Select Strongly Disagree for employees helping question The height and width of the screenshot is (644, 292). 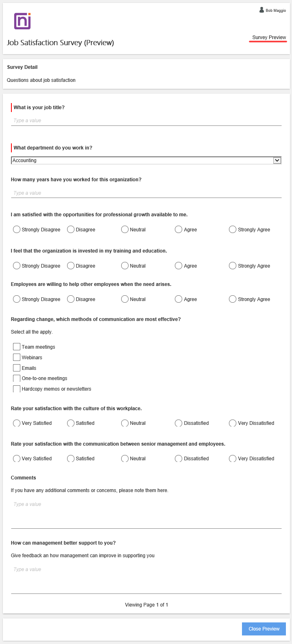coord(16,299)
